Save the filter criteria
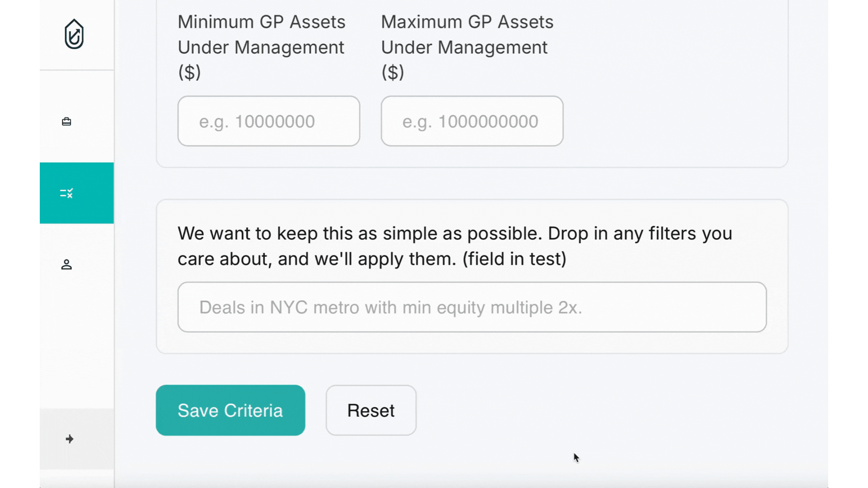This screenshot has height=488, width=868. pyautogui.click(x=230, y=410)
